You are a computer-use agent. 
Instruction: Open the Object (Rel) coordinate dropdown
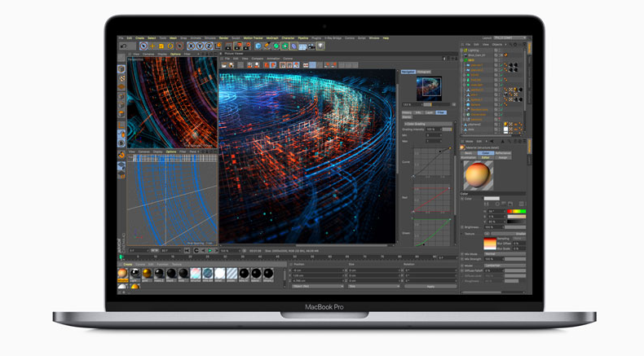pos(317,286)
